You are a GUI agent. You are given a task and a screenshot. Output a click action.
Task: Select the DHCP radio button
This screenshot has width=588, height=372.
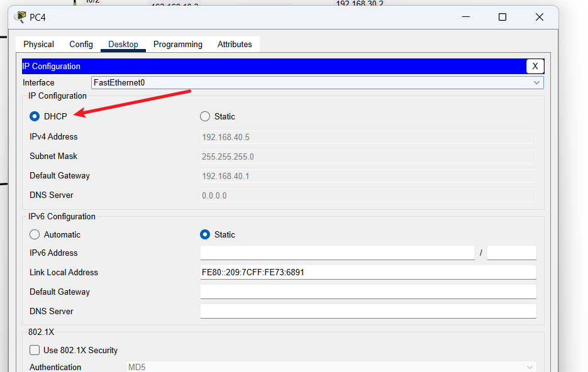tap(35, 116)
